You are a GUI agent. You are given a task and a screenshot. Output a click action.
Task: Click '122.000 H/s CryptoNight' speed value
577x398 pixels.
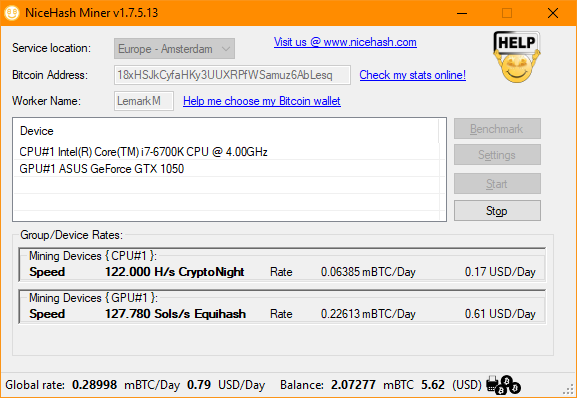coord(174,272)
